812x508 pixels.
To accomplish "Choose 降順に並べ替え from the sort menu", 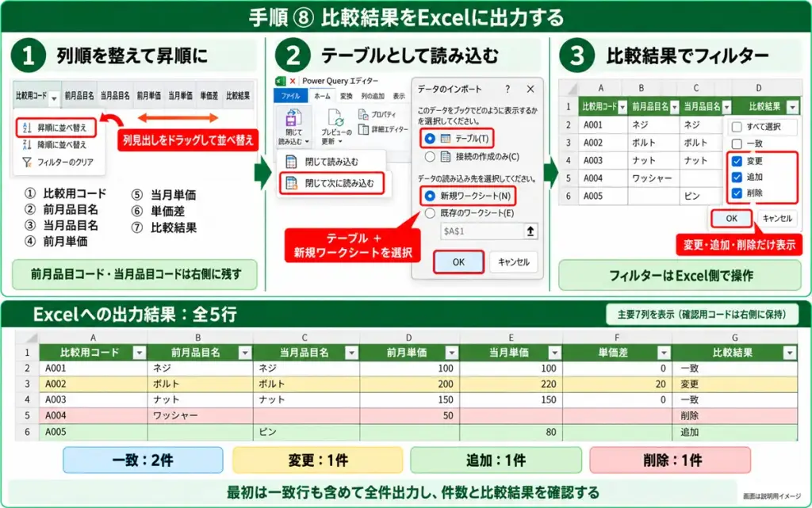I will [x=55, y=145].
